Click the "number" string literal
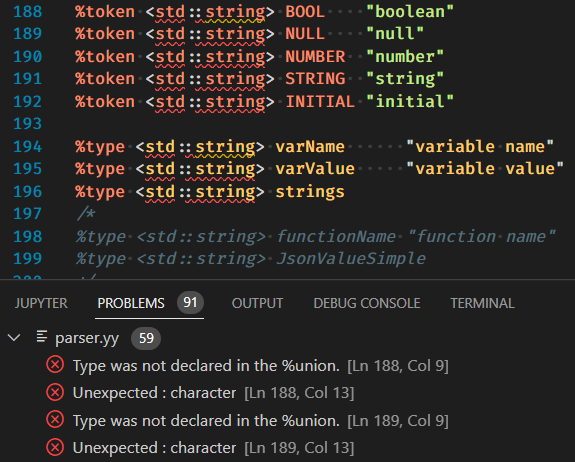 click(405, 57)
